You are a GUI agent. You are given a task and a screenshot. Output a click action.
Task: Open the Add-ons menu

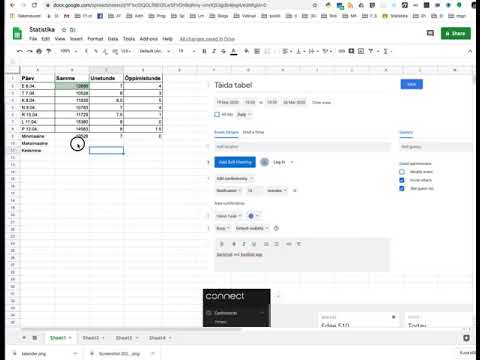149,39
